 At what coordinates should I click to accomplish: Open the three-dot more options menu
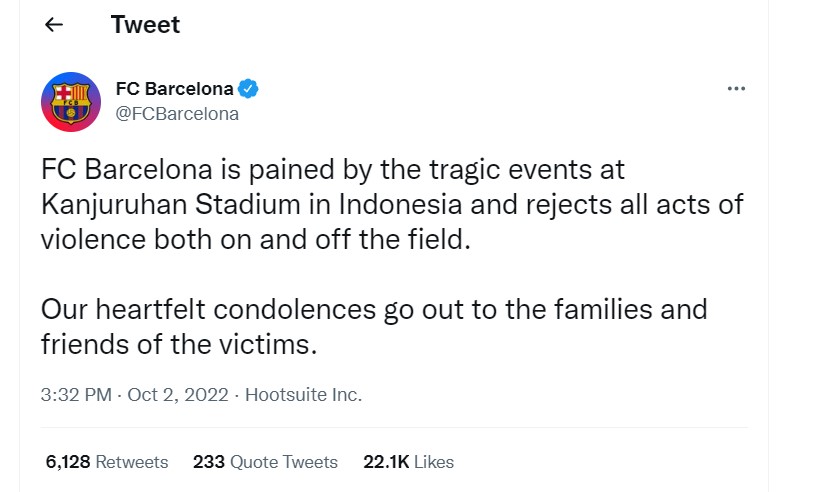tap(736, 89)
